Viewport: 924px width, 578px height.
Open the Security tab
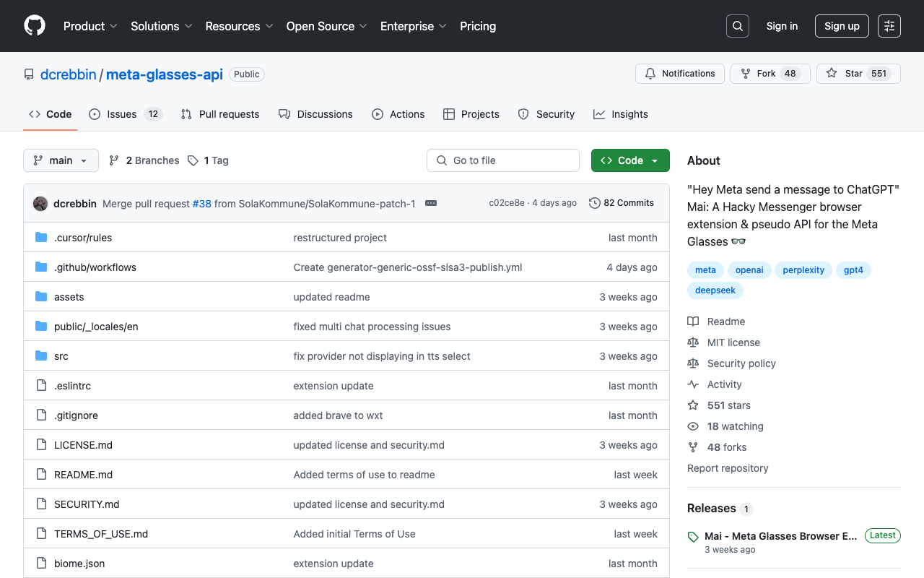click(x=546, y=114)
